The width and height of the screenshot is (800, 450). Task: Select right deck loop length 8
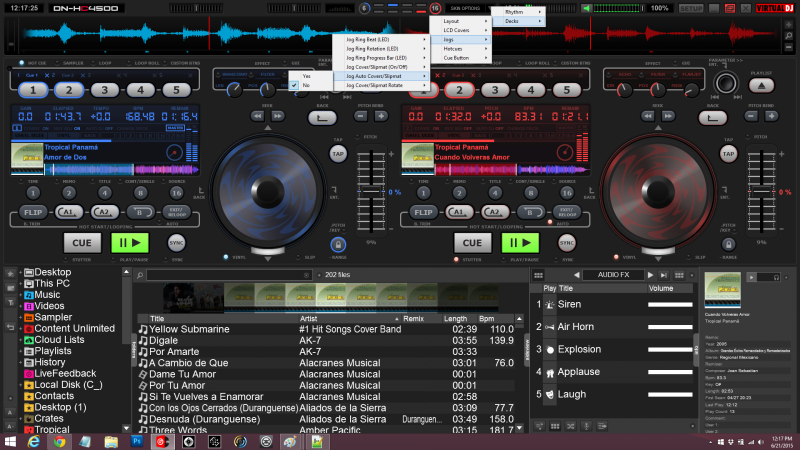pyautogui.click(x=531, y=193)
